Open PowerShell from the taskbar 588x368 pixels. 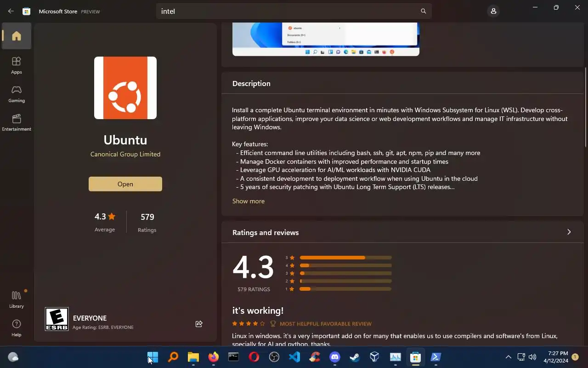(435, 357)
